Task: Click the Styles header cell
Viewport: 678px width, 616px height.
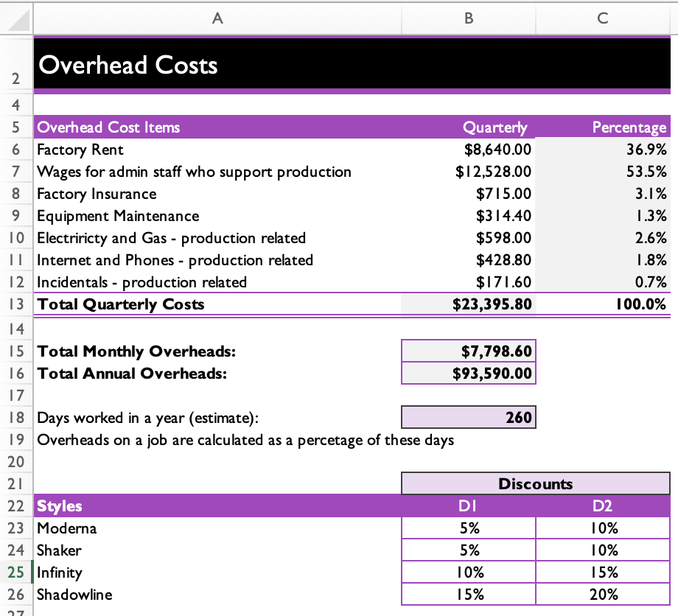Action: tap(217, 505)
